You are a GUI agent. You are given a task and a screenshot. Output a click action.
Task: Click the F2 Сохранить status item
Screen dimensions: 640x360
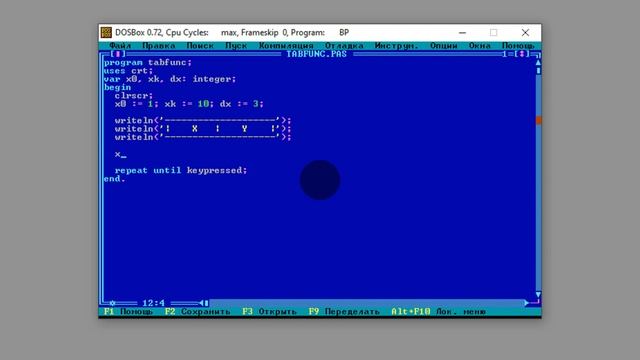(x=198, y=311)
